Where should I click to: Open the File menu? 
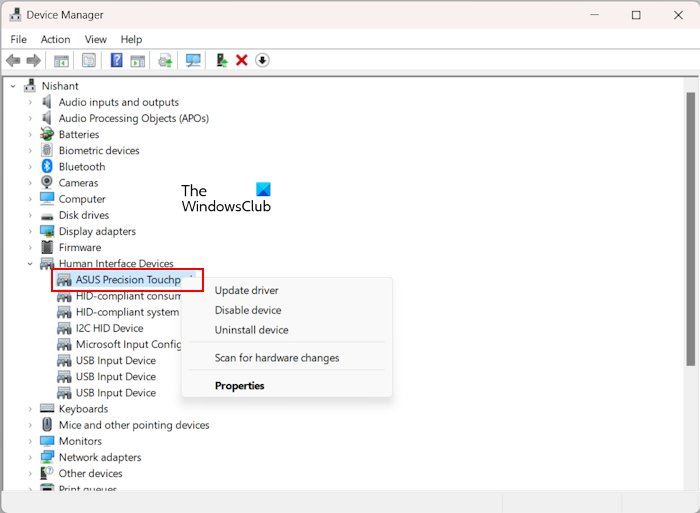[18, 39]
